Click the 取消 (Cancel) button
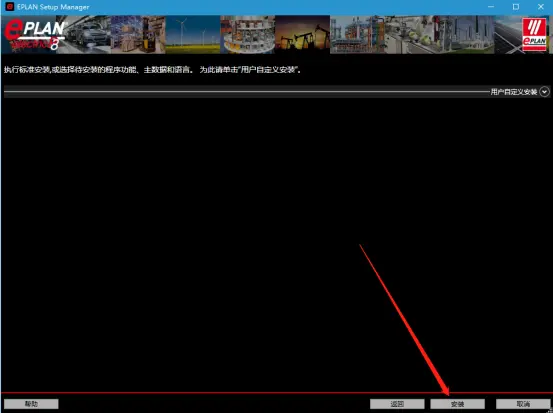Image resolution: width=553 pixels, height=414 pixels. [523, 404]
